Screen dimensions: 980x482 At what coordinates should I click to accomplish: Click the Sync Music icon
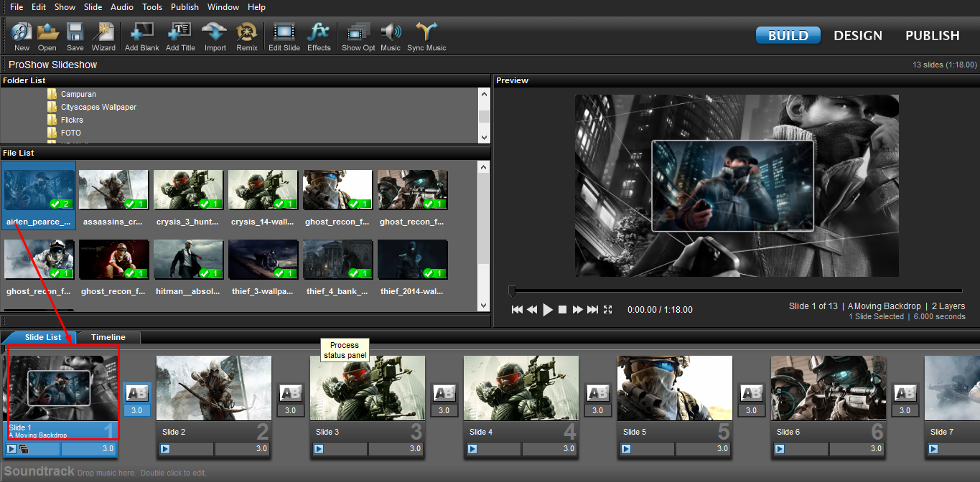coord(426,32)
